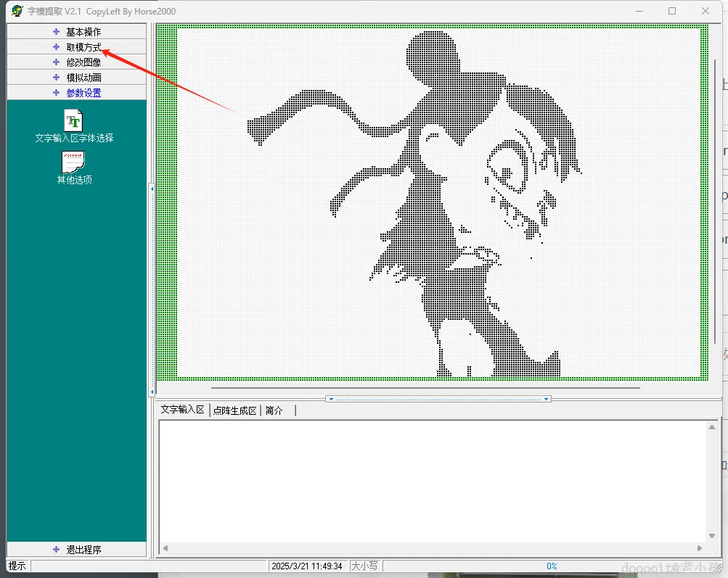Click the diamond icon beside 模拟动画
Viewport: 728px width, 578px height.
tap(56, 78)
